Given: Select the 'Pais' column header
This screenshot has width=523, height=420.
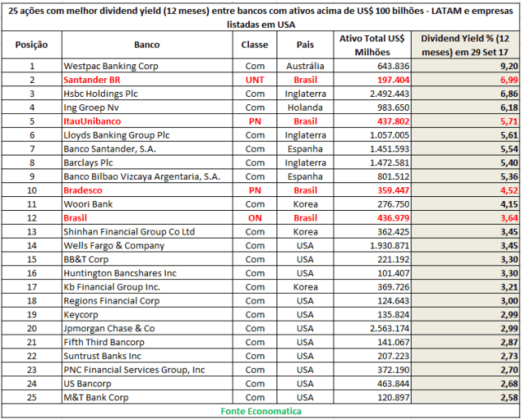Looking at the screenshot, I should (x=305, y=45).
